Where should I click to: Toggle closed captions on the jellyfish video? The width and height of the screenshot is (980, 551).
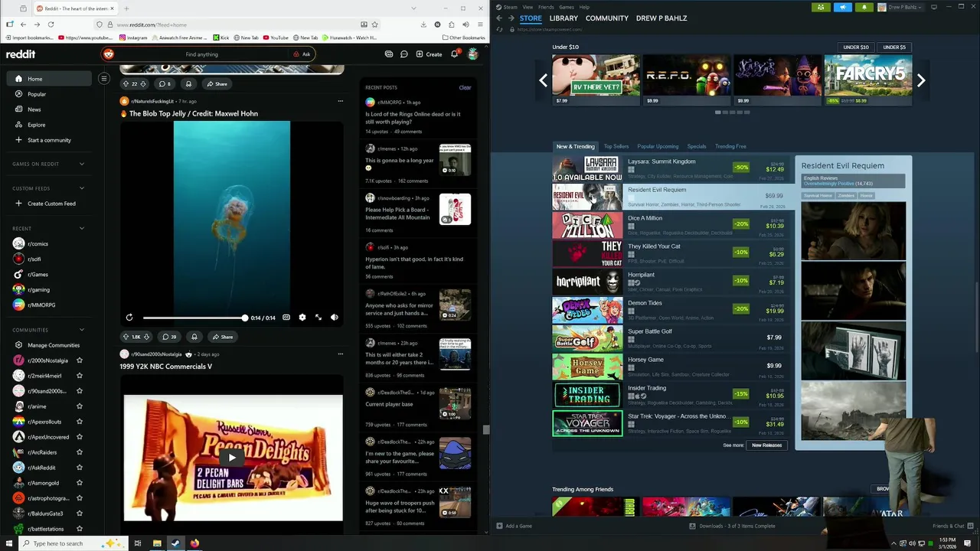tap(286, 318)
